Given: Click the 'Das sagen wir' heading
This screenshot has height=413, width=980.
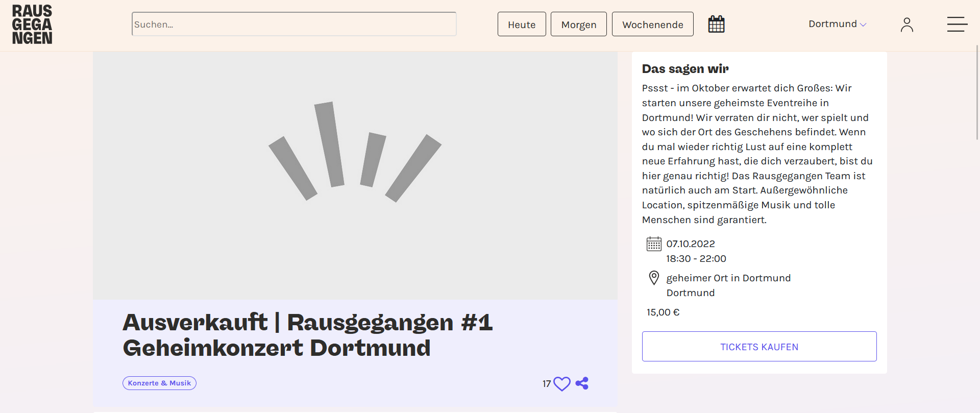Looking at the screenshot, I should 685,69.
